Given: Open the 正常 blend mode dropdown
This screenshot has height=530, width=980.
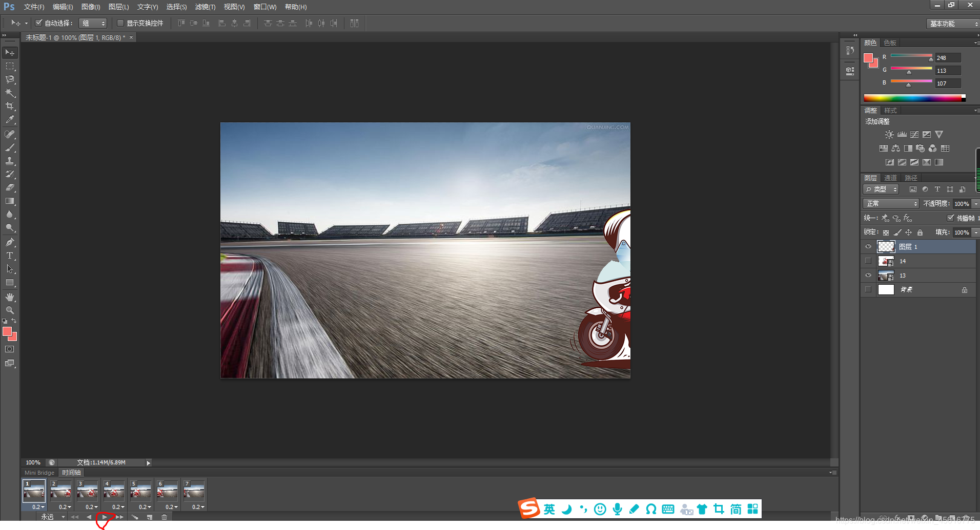Looking at the screenshot, I should pyautogui.click(x=891, y=204).
